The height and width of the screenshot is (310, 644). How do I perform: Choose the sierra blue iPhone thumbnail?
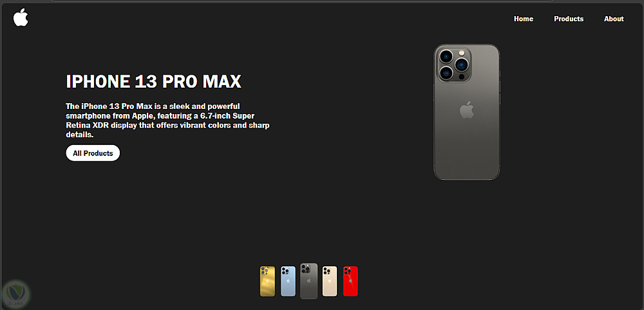coord(288,281)
